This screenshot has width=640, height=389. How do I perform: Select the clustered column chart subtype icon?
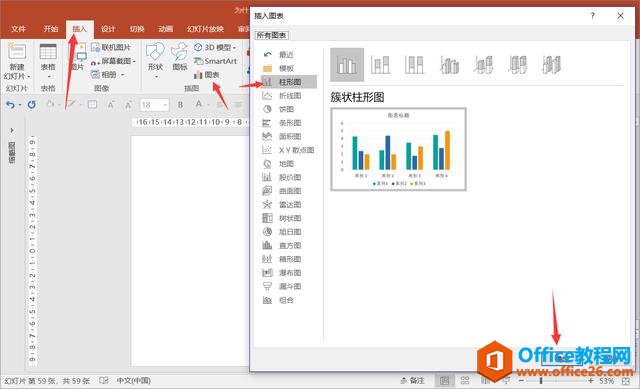tap(347, 64)
